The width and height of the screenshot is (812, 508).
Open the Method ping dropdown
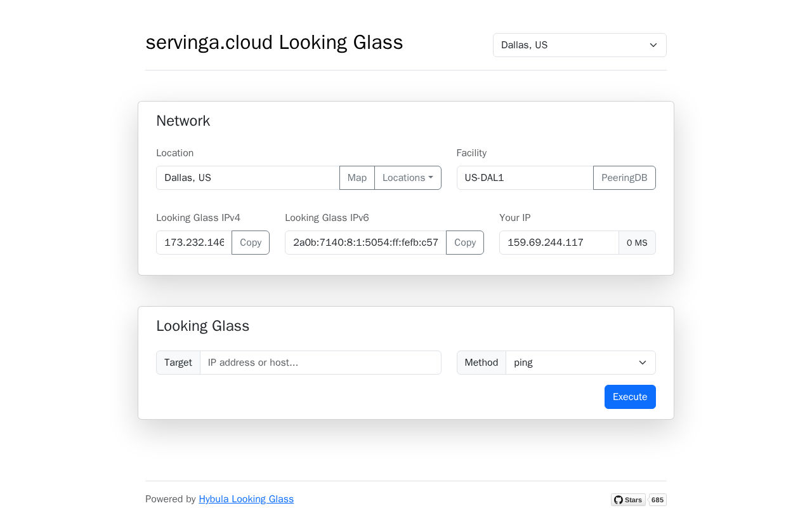tap(580, 363)
